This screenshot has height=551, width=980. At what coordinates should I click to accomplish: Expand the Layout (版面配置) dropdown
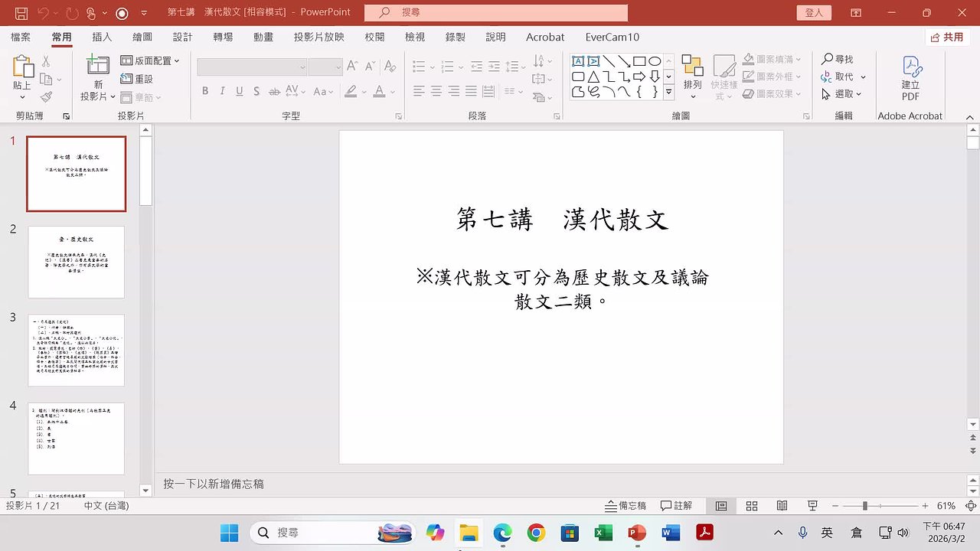point(150,60)
